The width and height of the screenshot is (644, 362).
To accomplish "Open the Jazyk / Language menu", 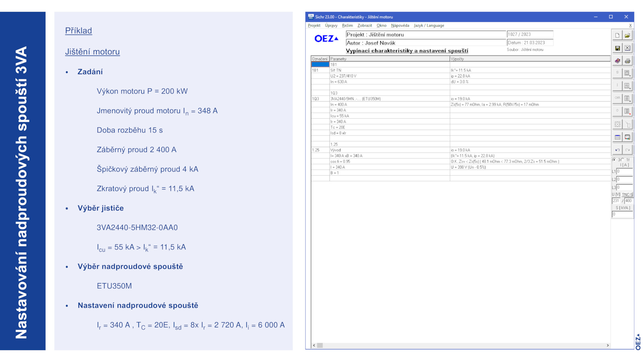I will coord(429,25).
